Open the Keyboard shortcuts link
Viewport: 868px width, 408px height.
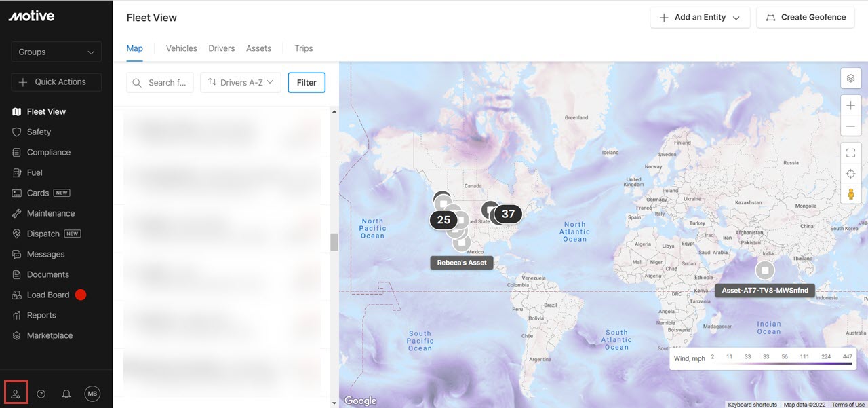(x=753, y=405)
